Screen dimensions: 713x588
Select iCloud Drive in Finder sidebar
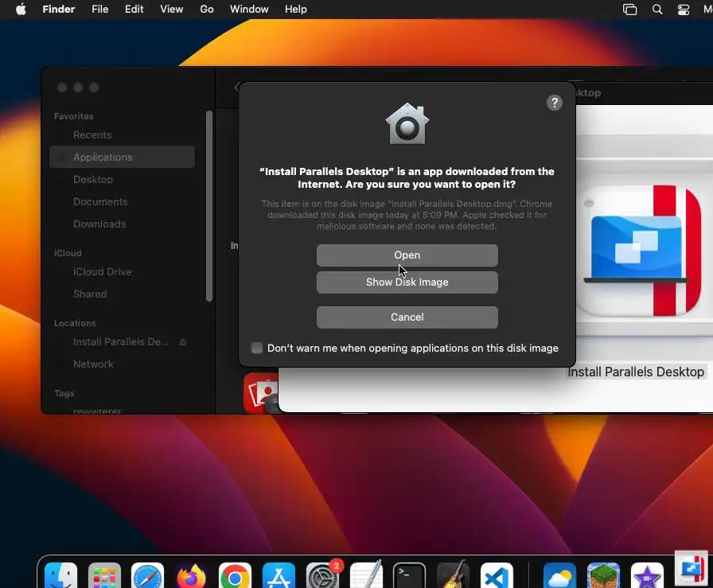[103, 271]
